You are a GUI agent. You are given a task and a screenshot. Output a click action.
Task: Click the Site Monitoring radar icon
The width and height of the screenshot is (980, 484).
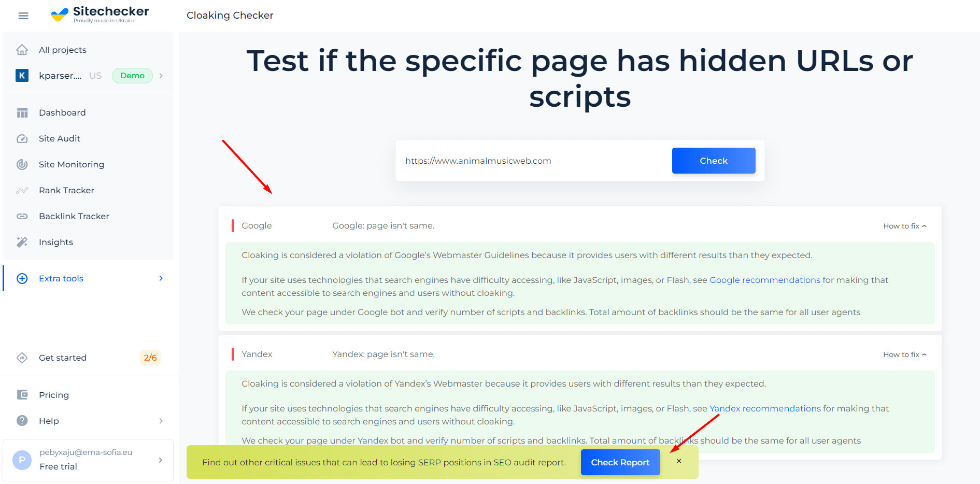(x=22, y=164)
